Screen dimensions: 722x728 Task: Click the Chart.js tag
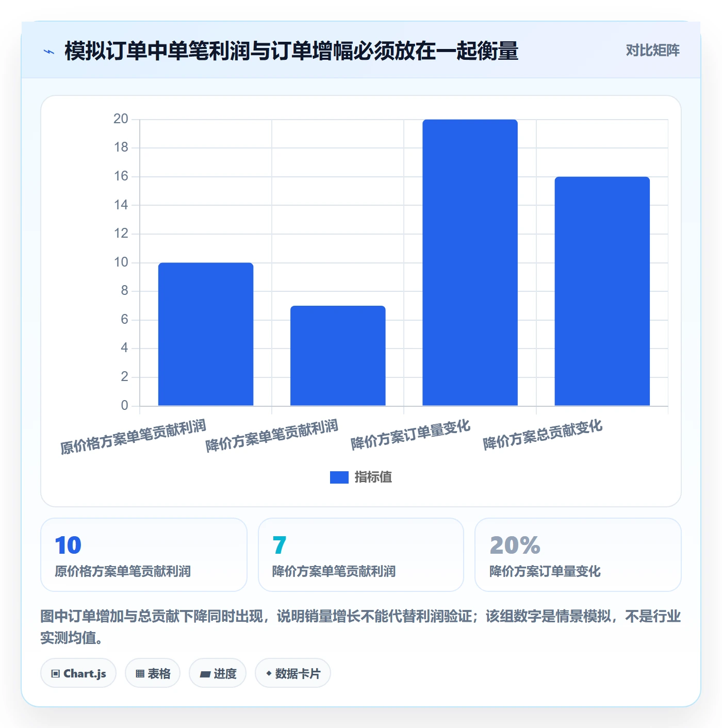tap(78, 673)
